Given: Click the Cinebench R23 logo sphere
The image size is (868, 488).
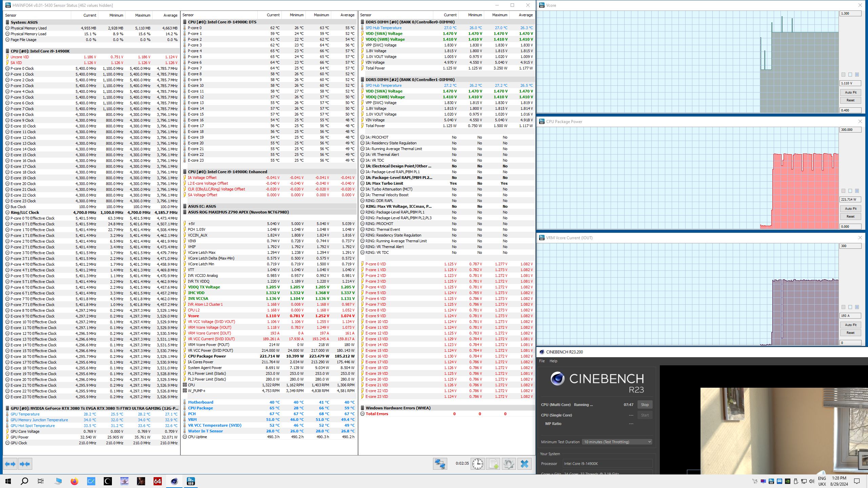Looking at the screenshot, I should (557, 379).
